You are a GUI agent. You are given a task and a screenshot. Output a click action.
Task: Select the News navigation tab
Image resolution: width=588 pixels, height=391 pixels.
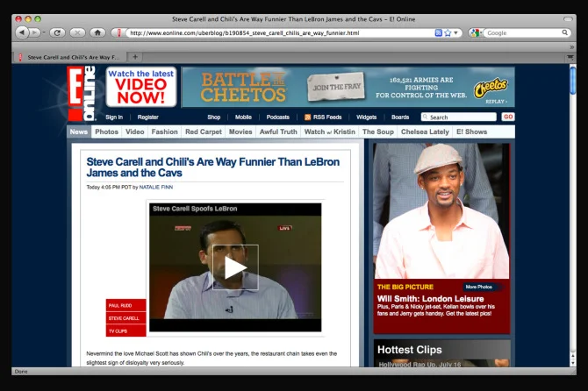[79, 132]
